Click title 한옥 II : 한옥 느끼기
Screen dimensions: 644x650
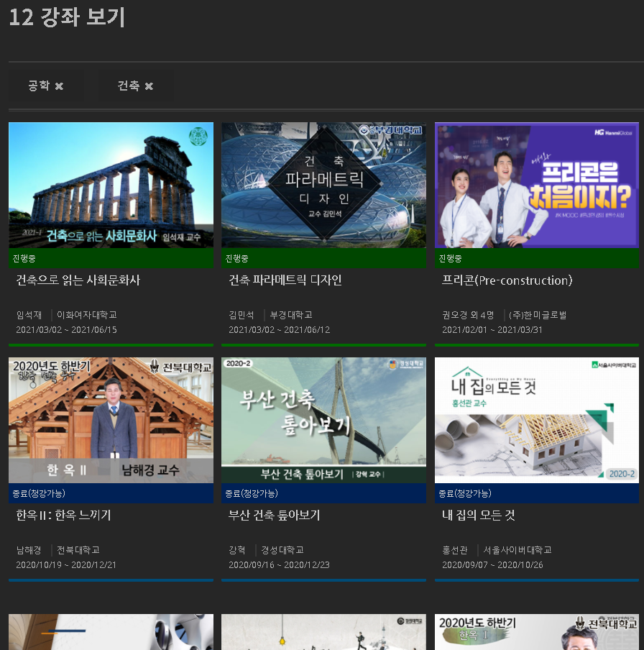tap(63, 516)
